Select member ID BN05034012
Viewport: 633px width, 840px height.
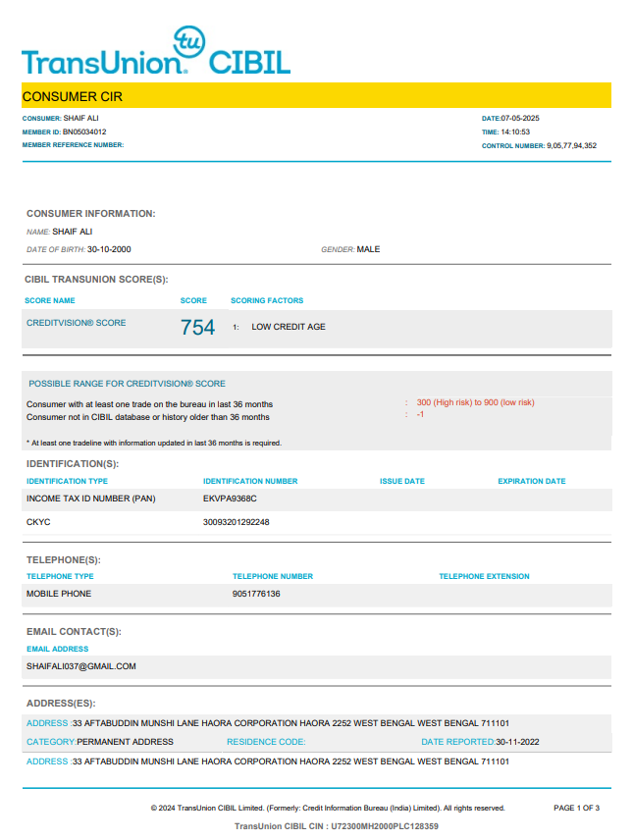(x=84, y=131)
